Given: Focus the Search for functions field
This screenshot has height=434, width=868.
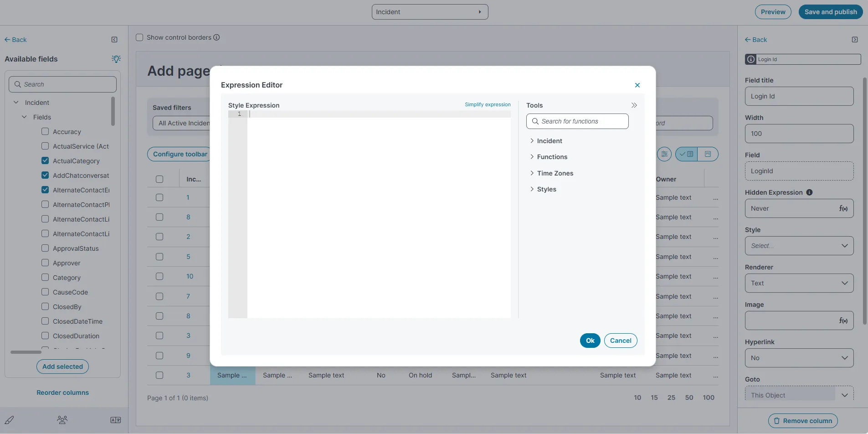Looking at the screenshot, I should point(577,121).
